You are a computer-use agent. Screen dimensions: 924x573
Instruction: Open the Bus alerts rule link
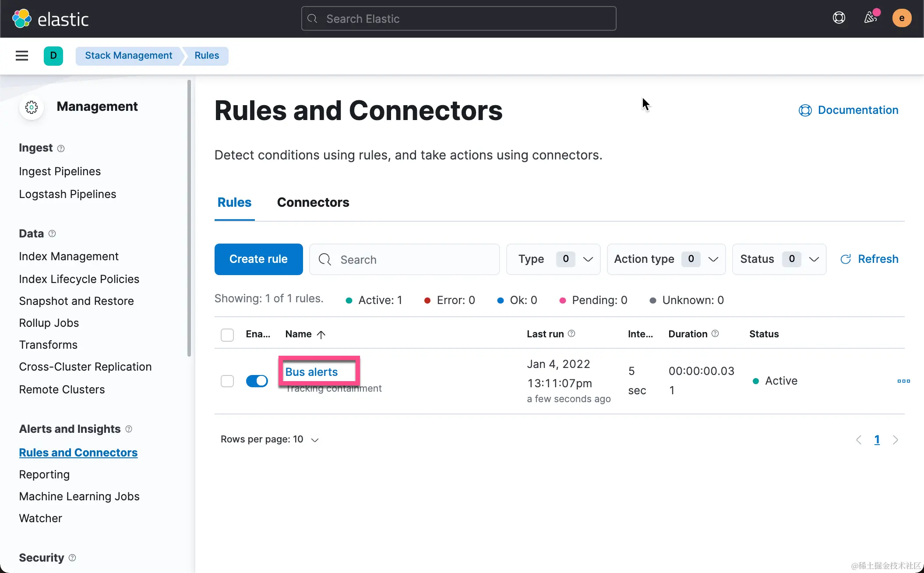point(311,372)
